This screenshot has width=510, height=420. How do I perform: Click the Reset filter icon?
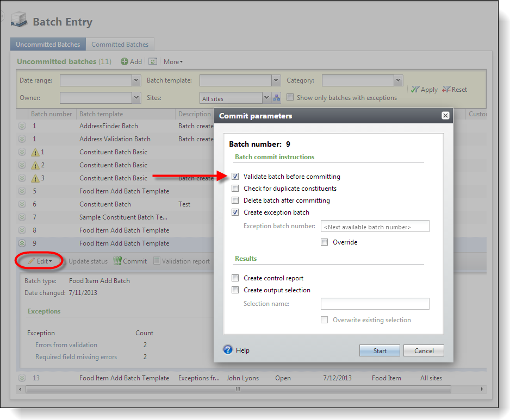pyautogui.click(x=446, y=90)
